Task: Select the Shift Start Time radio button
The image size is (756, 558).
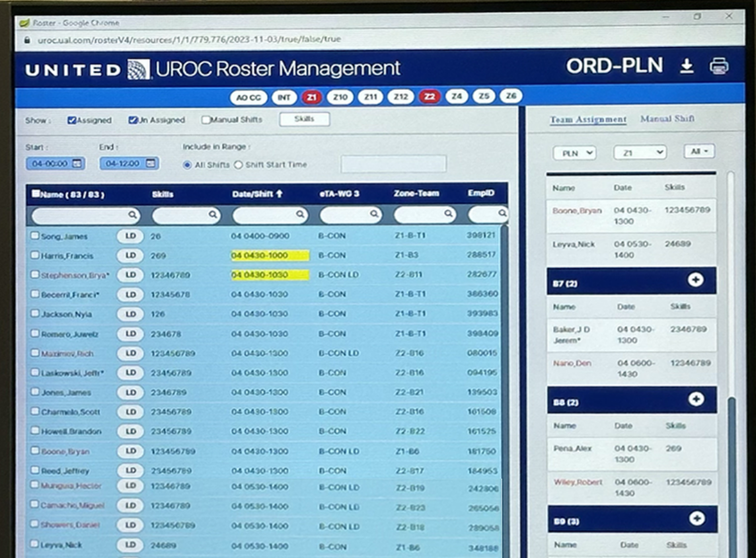Action: pos(238,165)
